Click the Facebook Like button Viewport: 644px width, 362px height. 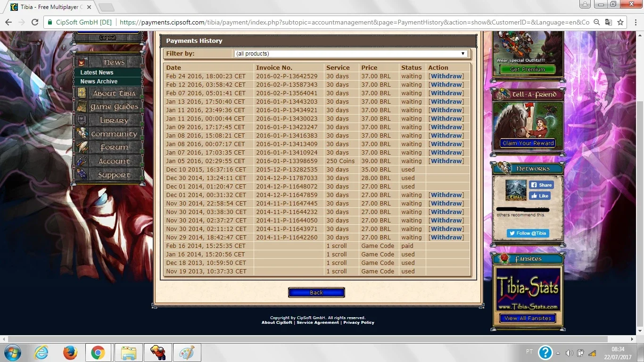pos(540,196)
